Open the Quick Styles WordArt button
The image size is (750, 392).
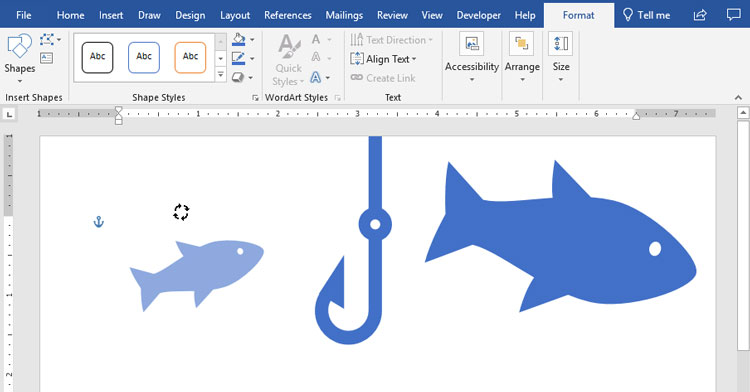pos(288,60)
